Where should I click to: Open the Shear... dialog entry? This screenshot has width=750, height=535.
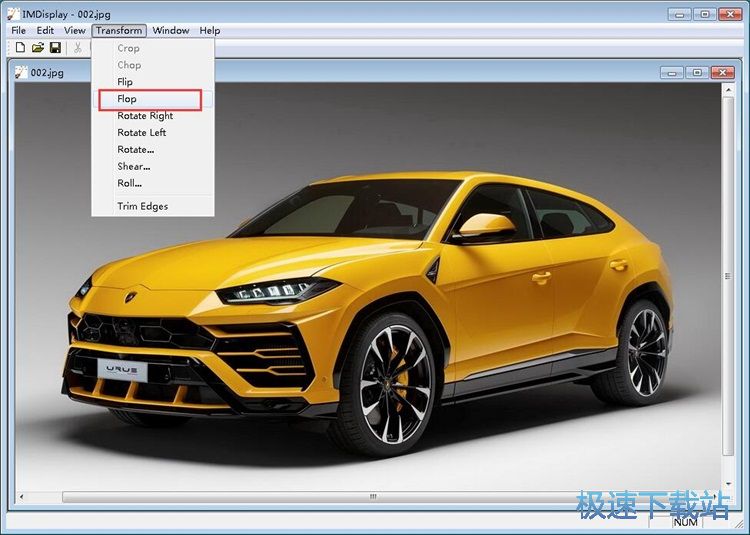pos(153,166)
